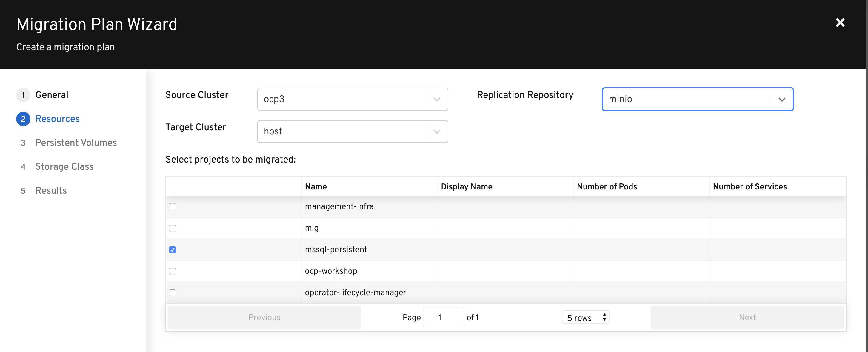Click the step 1 General circle indicator
The height and width of the screenshot is (352, 868).
click(x=23, y=95)
